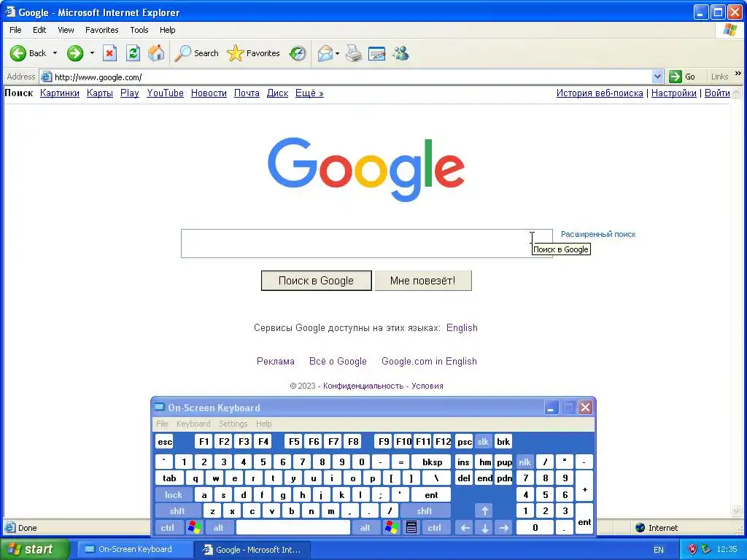Expand the Forward button history dropdown
This screenshot has width=747, height=560.
pyautogui.click(x=92, y=53)
